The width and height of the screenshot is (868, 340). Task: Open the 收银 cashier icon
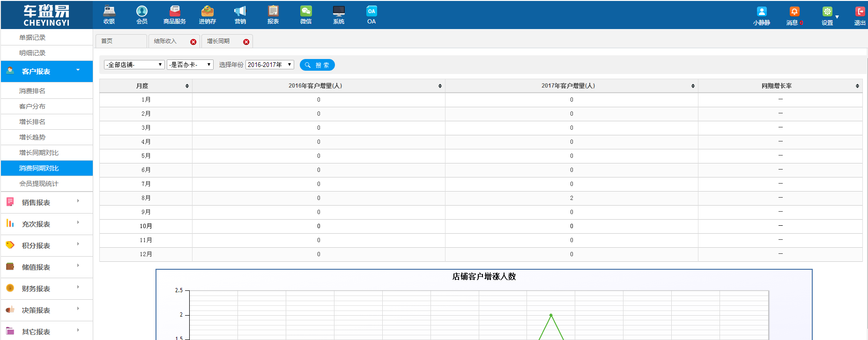click(109, 15)
